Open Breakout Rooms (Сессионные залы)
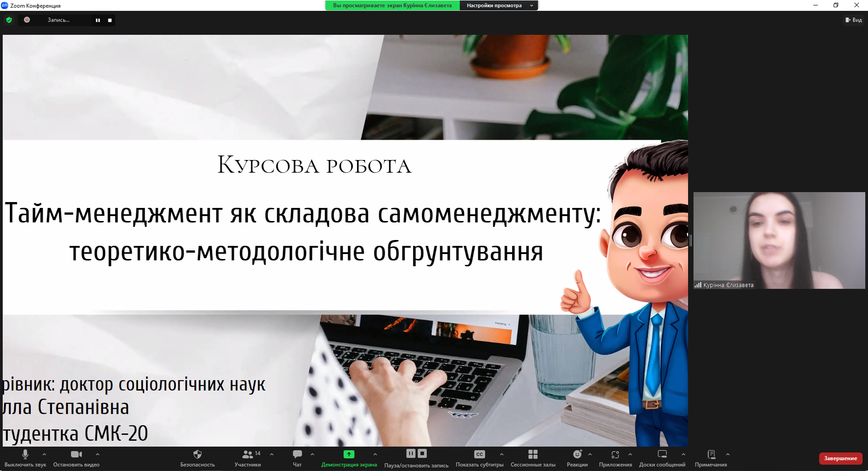868x471 pixels. coord(533,454)
